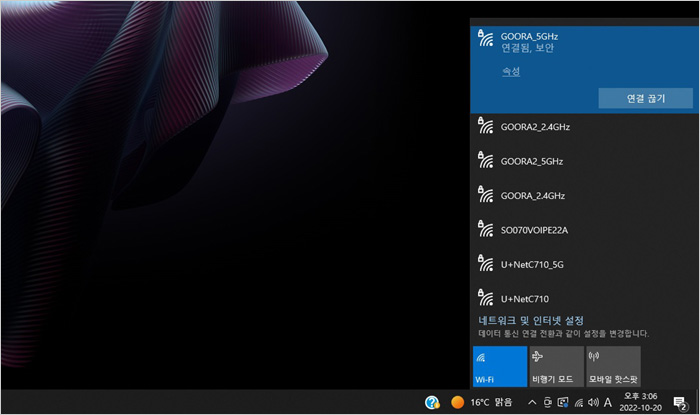Screen dimensions: 700x415
Task: Click the Meet Now camera tray icon
Action: coord(548,403)
